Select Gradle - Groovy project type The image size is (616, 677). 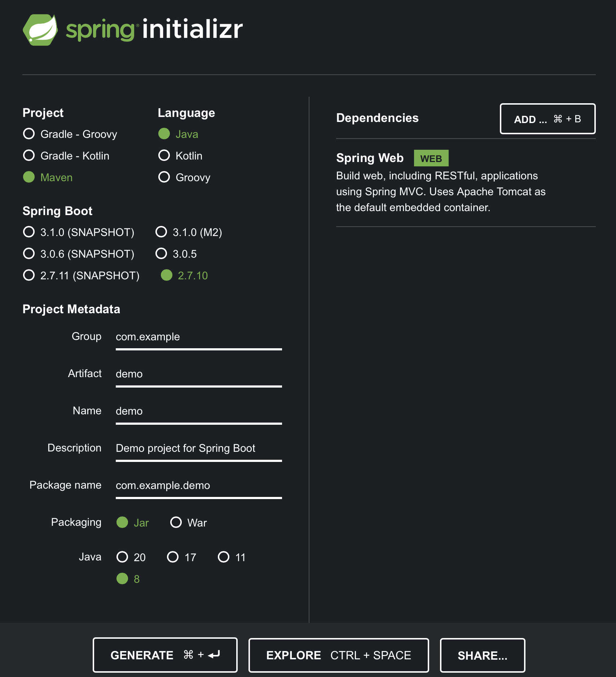pos(70,134)
